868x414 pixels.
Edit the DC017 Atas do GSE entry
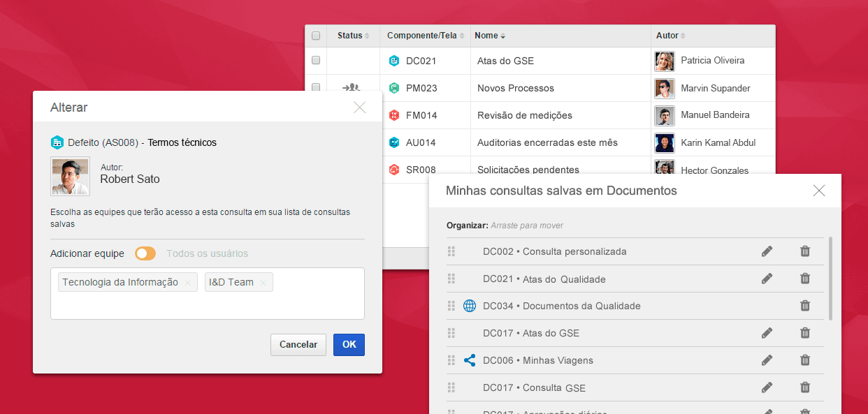pos(767,333)
